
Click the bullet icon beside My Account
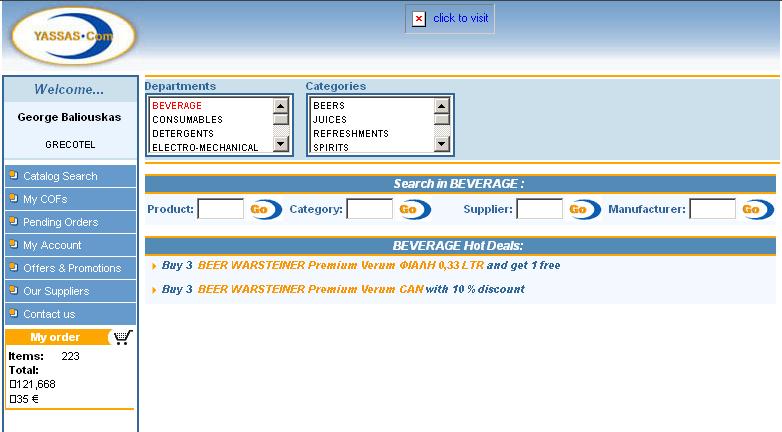click(14, 244)
